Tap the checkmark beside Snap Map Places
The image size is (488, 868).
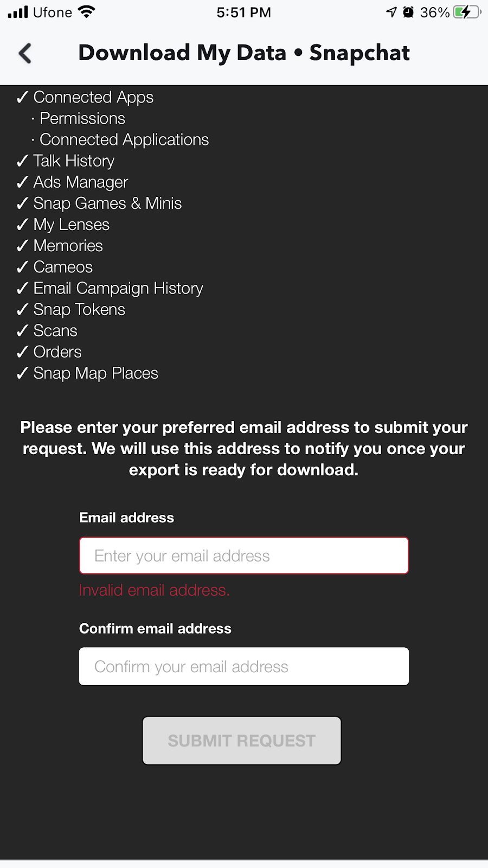tap(22, 374)
